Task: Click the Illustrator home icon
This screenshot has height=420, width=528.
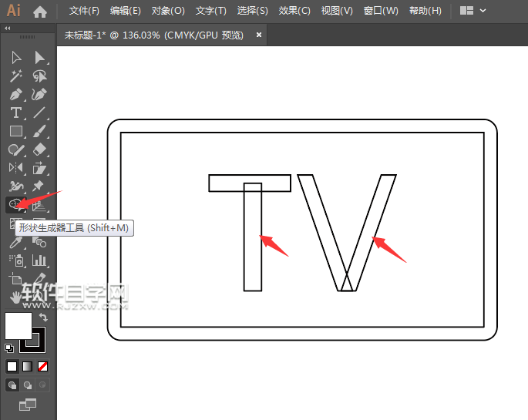Action: (x=40, y=12)
